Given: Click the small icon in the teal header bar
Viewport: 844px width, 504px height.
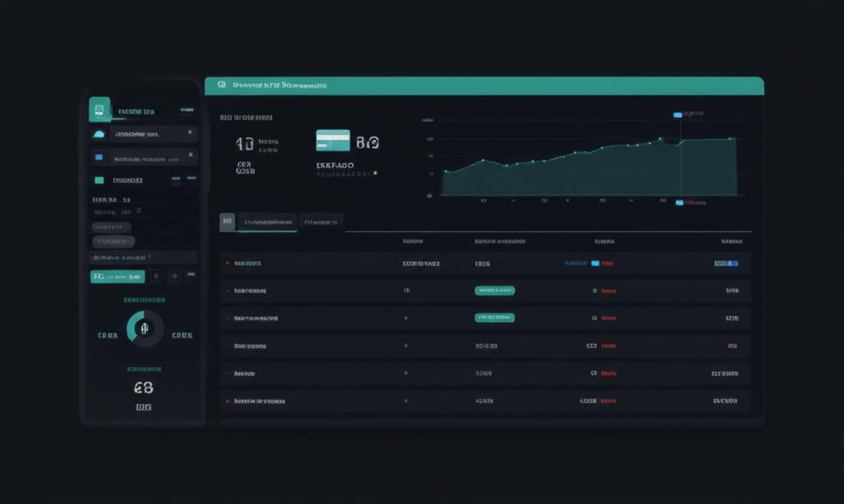Looking at the screenshot, I should pyautogui.click(x=222, y=85).
